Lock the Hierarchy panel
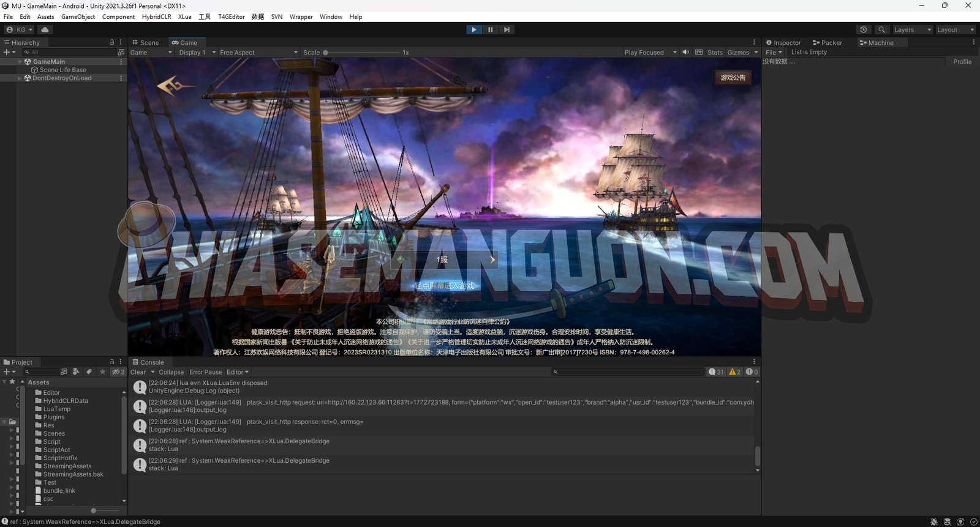This screenshot has width=980, height=527. [x=111, y=42]
